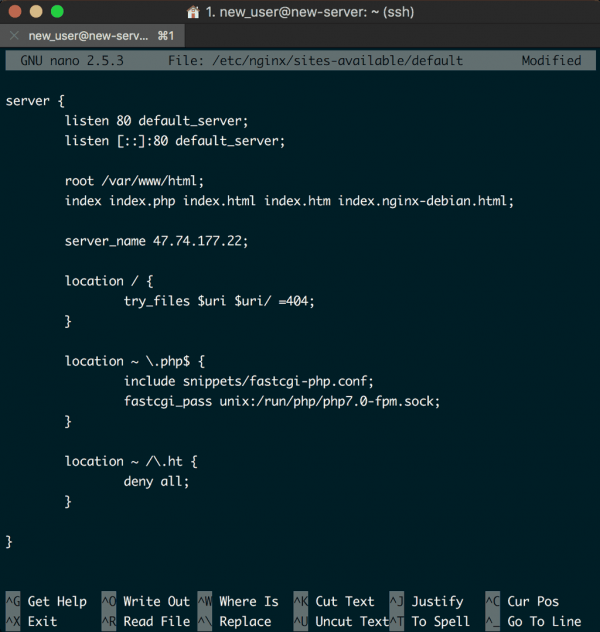Click the ^X Exit shortcut
Screen dimensions: 600x632
[31, 622]
